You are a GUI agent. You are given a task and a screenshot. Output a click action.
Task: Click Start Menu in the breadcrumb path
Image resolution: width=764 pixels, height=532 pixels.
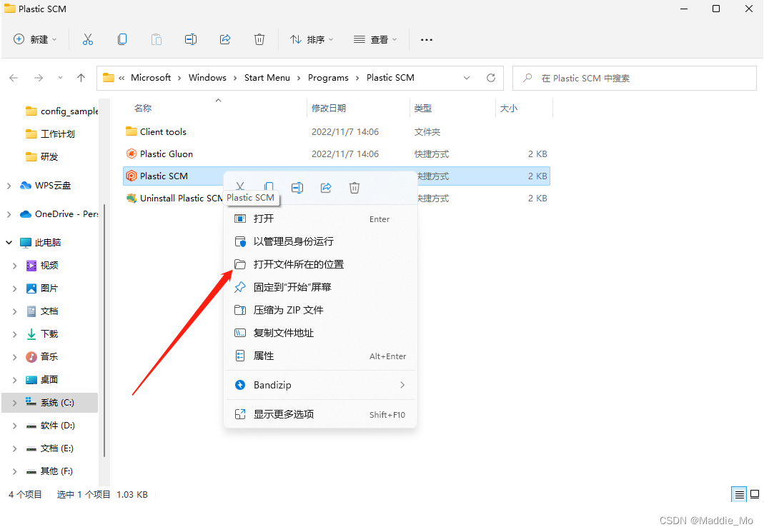267,78
